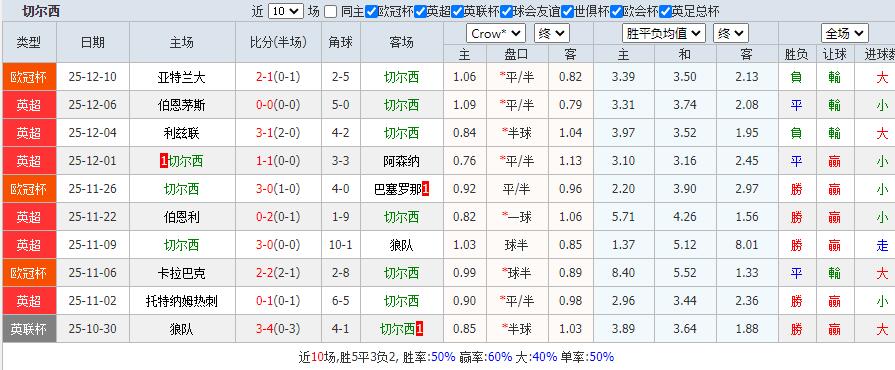Viewport: 895px width, 370px height.
Task: Click the 利兹联 home team link
Action: click(x=182, y=133)
